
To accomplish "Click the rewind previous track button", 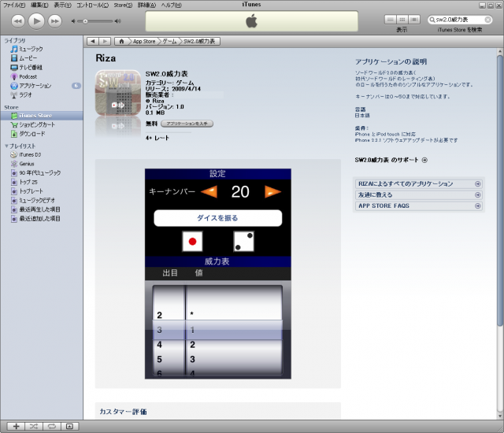I will click(17, 21).
